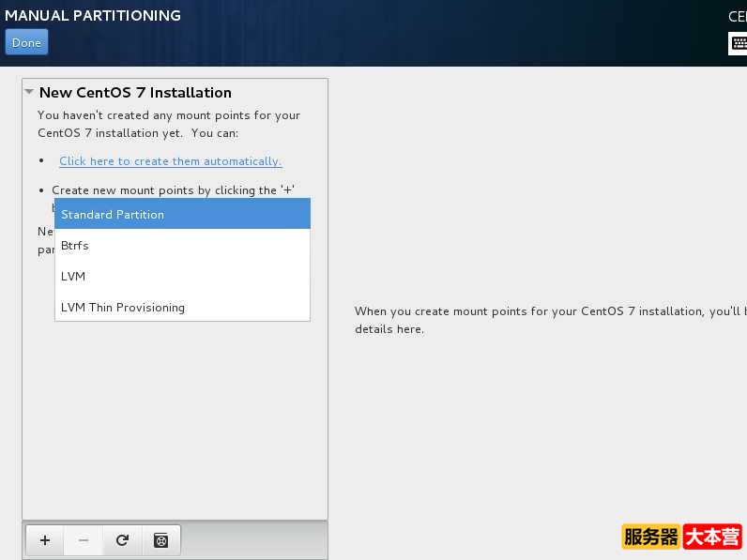747x560 pixels.
Task: Click the remove mount point minus button
Action: coord(84,540)
